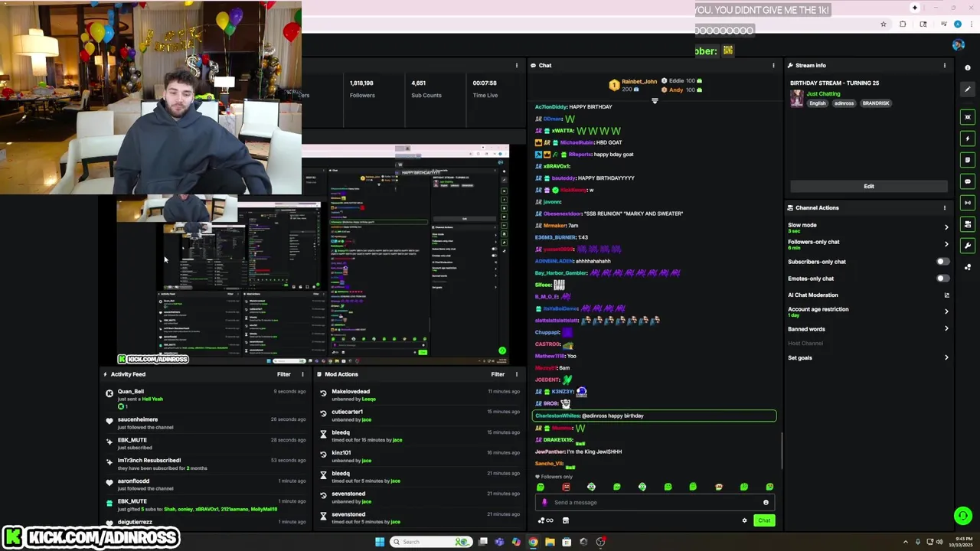
Task: Pick the red angry emote in quick bar
Action: [x=566, y=487]
